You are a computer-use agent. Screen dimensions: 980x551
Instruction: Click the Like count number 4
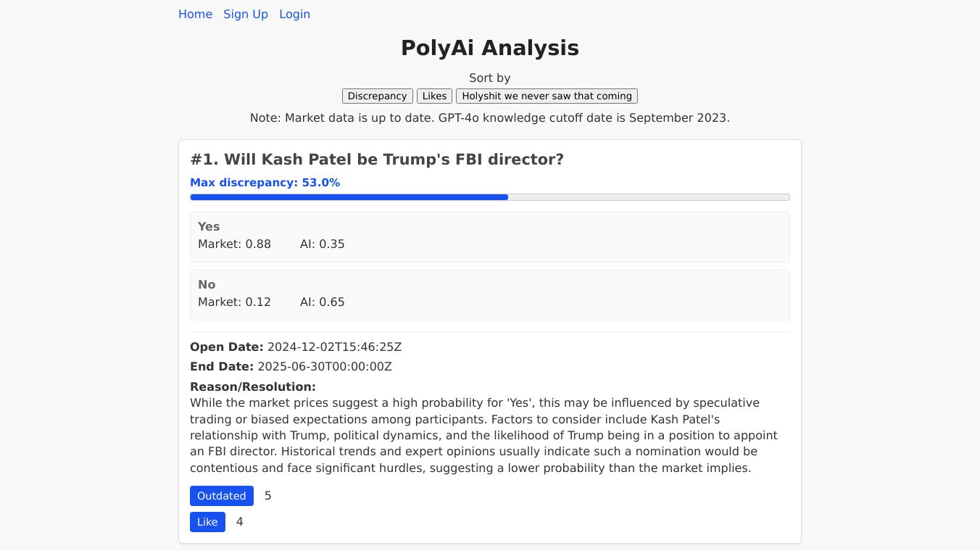click(x=239, y=522)
